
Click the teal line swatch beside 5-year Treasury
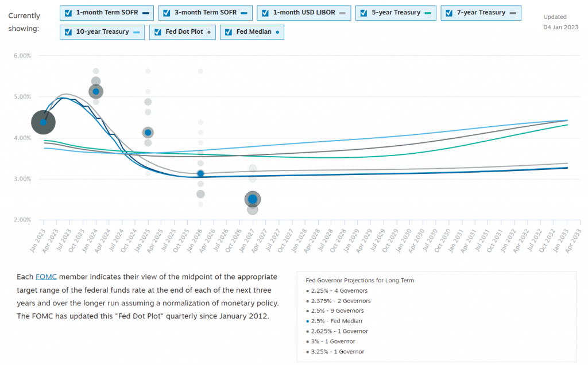click(x=428, y=13)
